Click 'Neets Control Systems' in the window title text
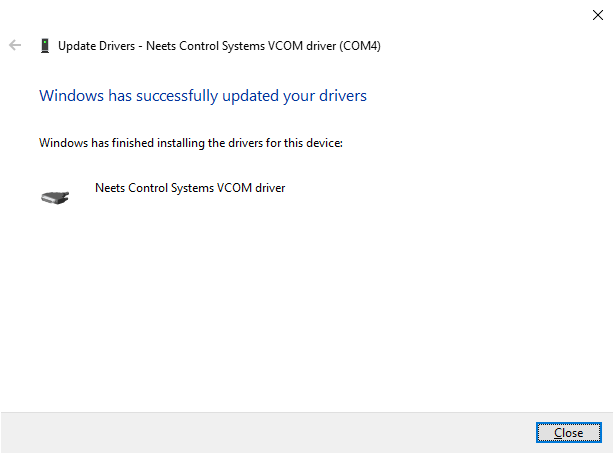This screenshot has width=614, height=454. coord(206,46)
